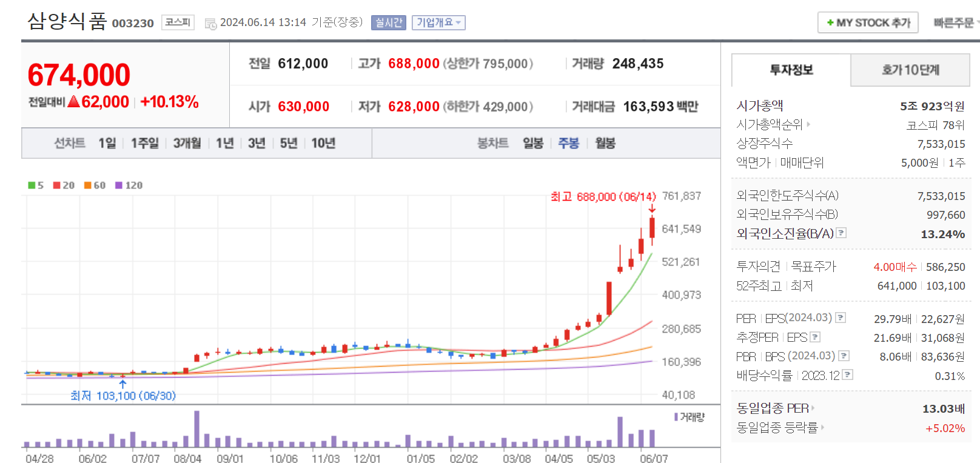Select the 5년 line chart period
980x463 pixels.
coord(289,143)
